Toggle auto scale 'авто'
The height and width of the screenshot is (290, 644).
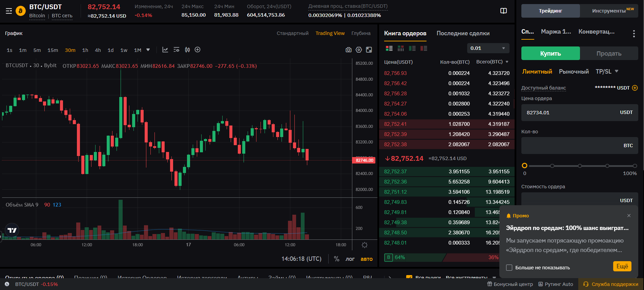(x=367, y=259)
